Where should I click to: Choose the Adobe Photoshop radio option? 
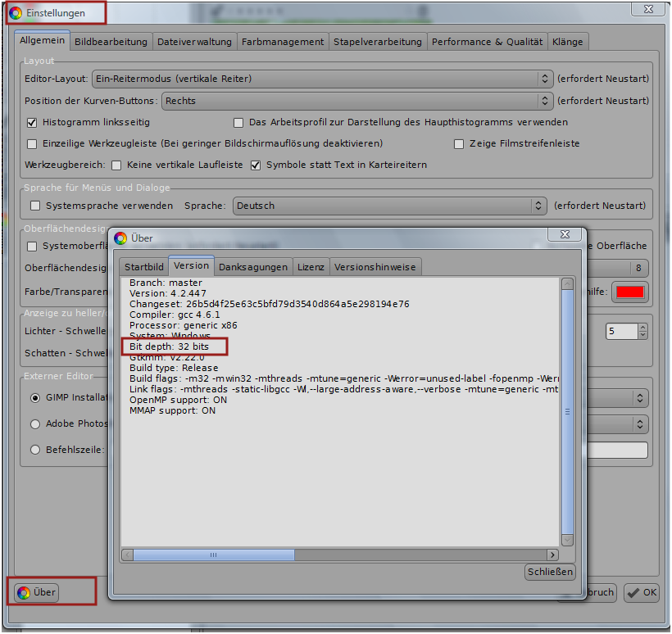(35, 424)
